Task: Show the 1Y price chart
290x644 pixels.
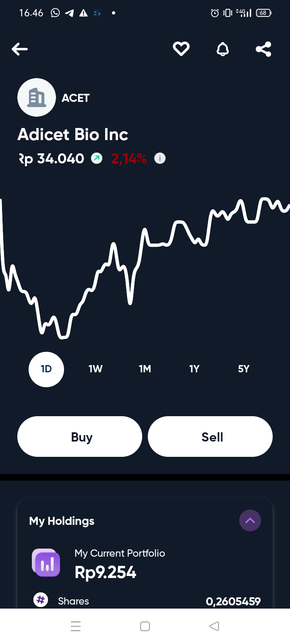Action: click(194, 369)
